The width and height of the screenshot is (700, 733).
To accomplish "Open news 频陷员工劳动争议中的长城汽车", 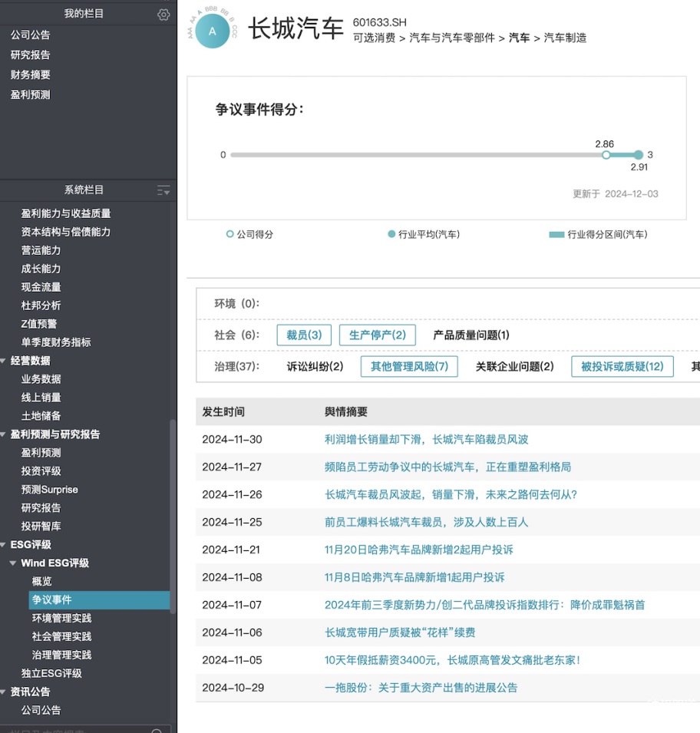I will pos(447,467).
